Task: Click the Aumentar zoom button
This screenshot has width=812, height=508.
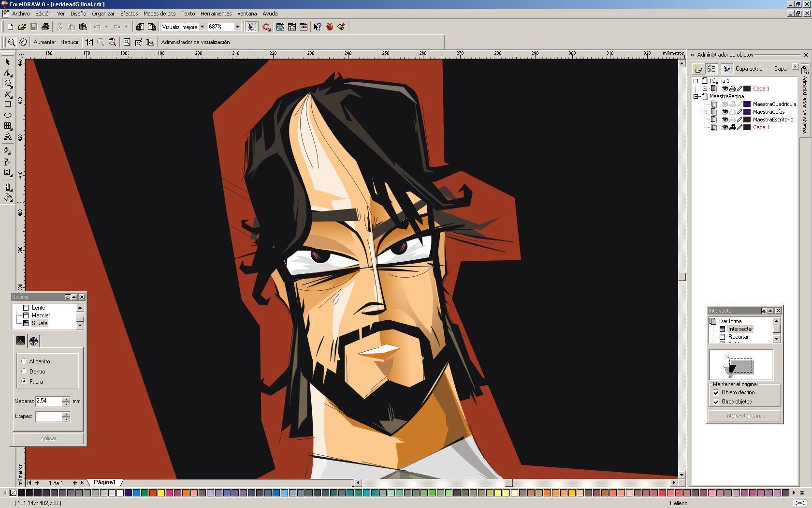Action: (x=44, y=42)
